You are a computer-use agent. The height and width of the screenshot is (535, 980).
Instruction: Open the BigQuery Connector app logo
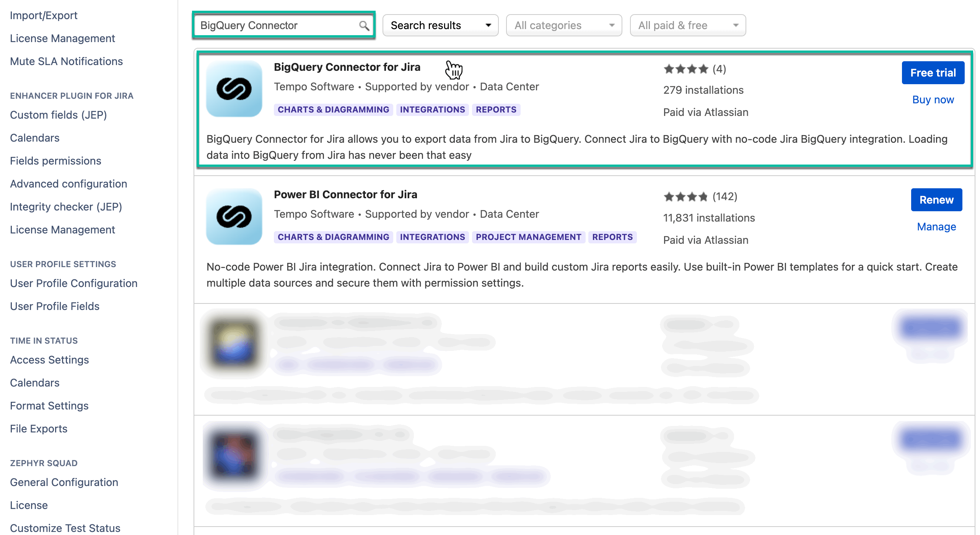[234, 89]
